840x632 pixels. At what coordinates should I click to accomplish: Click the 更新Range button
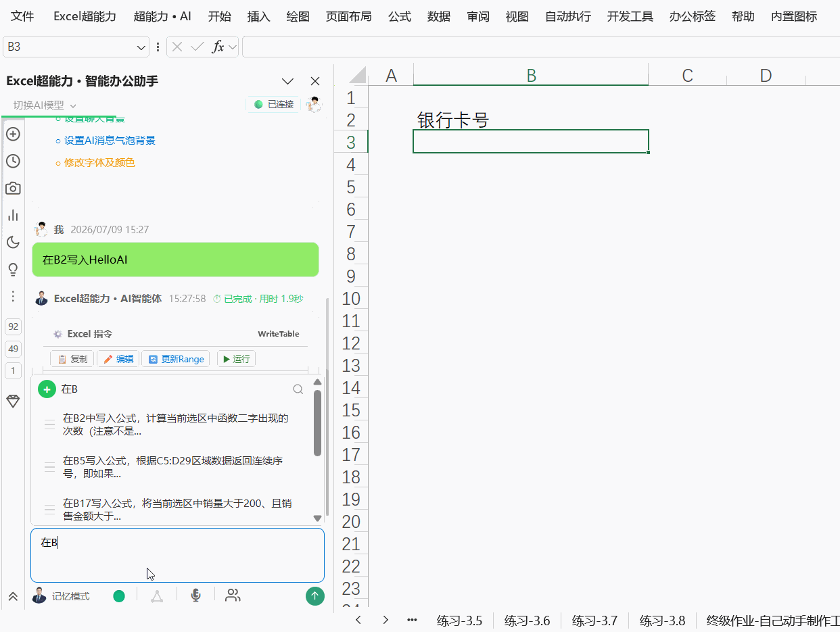point(176,359)
